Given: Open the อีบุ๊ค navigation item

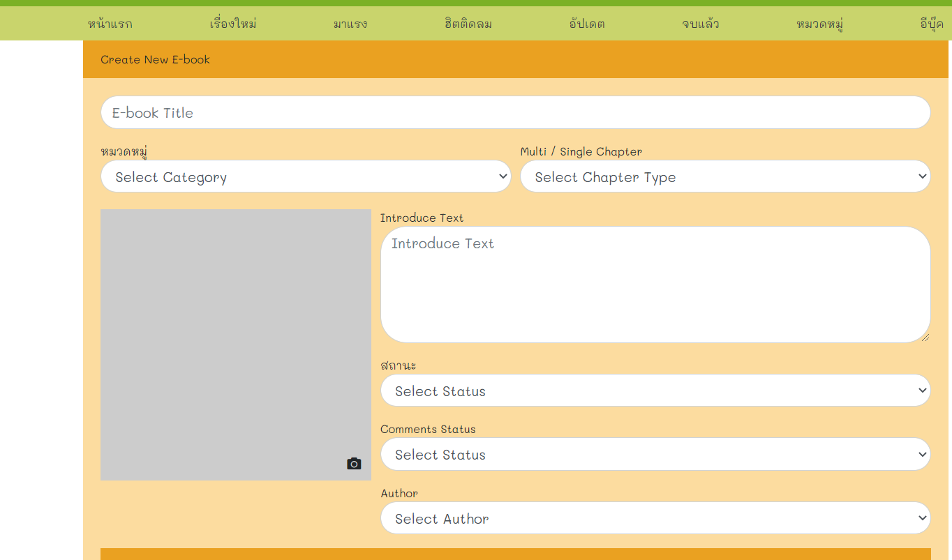Looking at the screenshot, I should [932, 24].
